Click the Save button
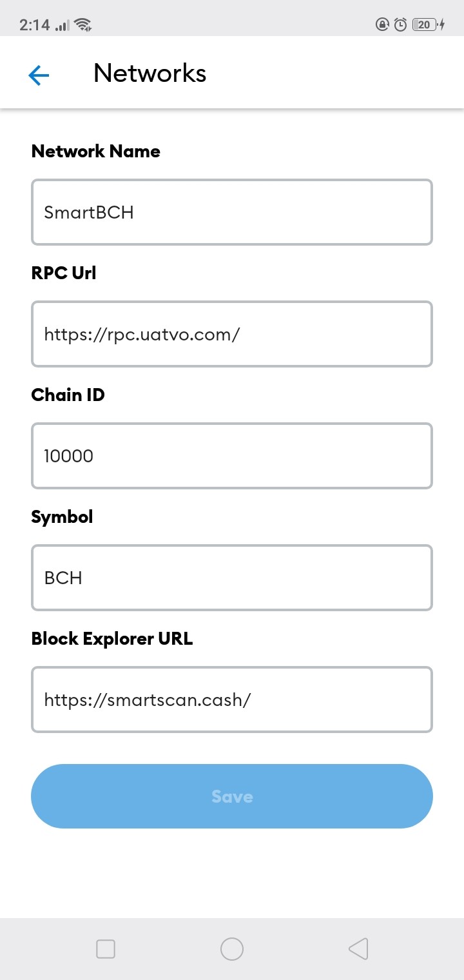The height and width of the screenshot is (980, 464). click(232, 796)
